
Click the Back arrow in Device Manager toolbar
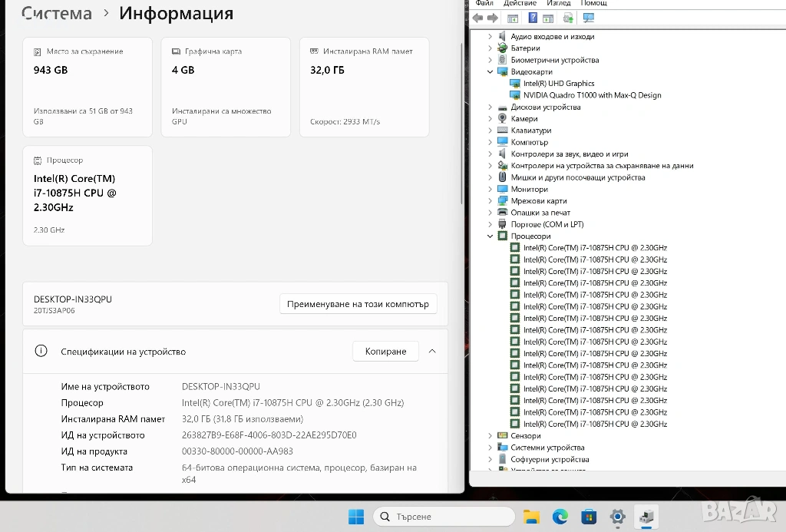point(478,18)
